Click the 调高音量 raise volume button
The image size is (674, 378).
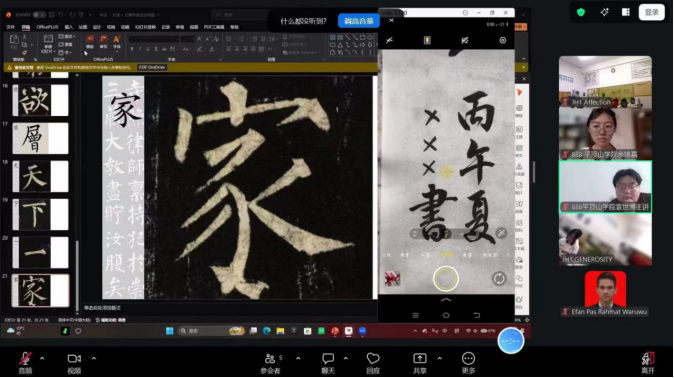point(358,21)
